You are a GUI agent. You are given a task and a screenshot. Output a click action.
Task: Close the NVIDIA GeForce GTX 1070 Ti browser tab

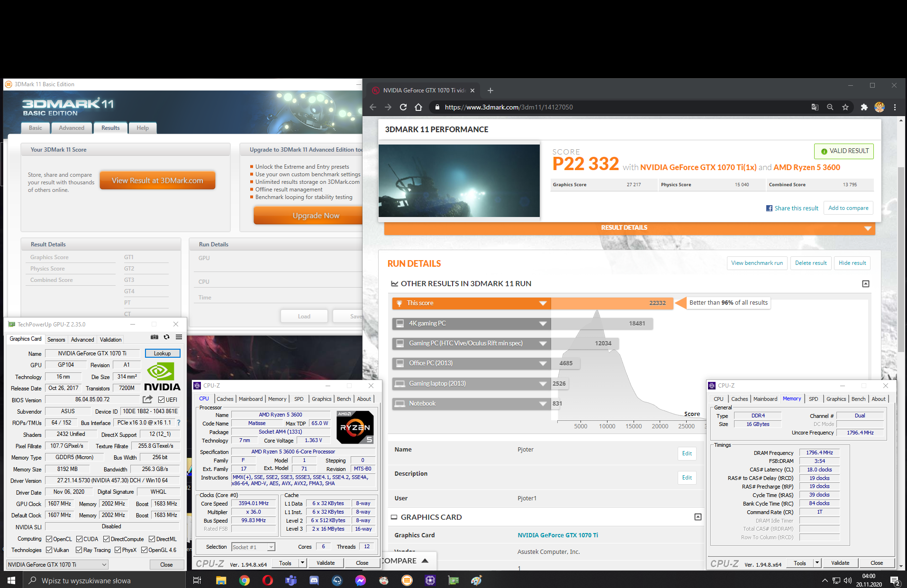(x=472, y=90)
